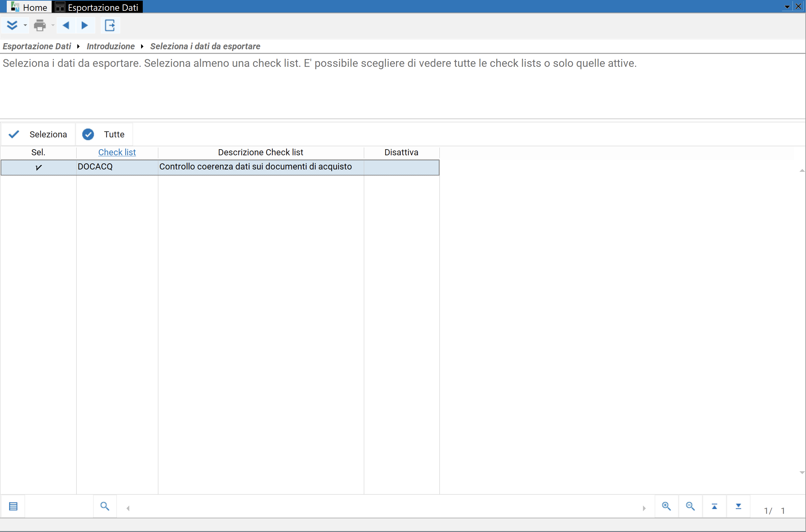806x532 pixels.
Task: Open the print options dropdown arrow
Action: click(53, 25)
